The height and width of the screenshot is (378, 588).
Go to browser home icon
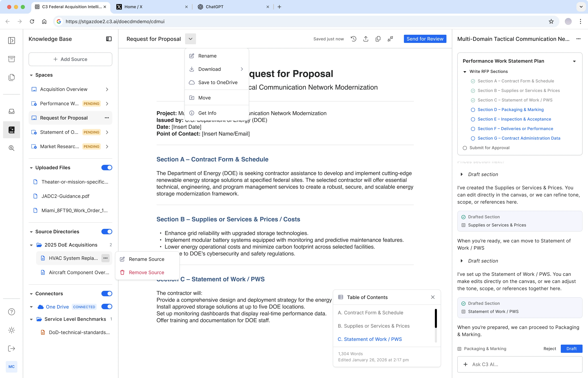tap(44, 21)
